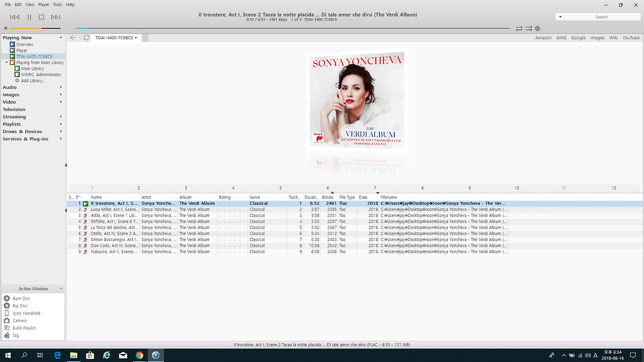644x362 pixels.
Task: Refresh the current view
Action: (x=87, y=38)
